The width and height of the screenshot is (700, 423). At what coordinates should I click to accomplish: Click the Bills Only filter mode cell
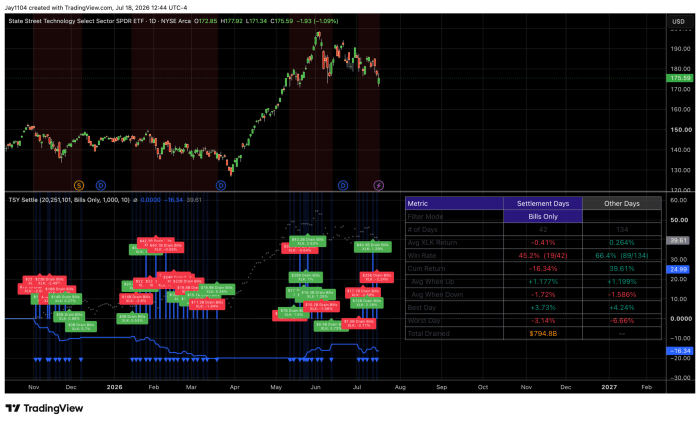(x=543, y=216)
